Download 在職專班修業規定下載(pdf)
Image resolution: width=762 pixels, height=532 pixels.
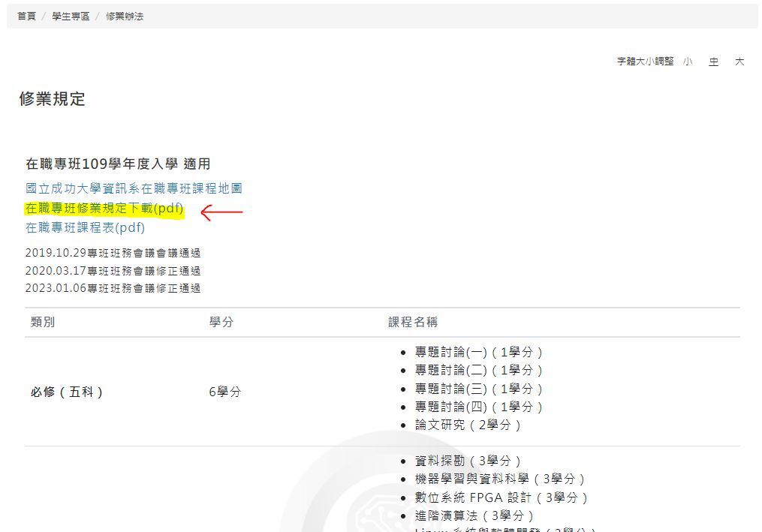104,209
